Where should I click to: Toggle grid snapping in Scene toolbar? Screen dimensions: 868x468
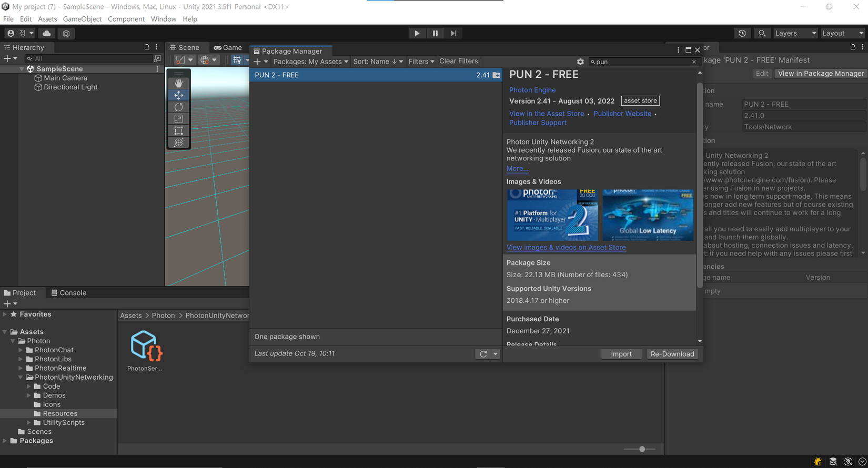coord(237,60)
